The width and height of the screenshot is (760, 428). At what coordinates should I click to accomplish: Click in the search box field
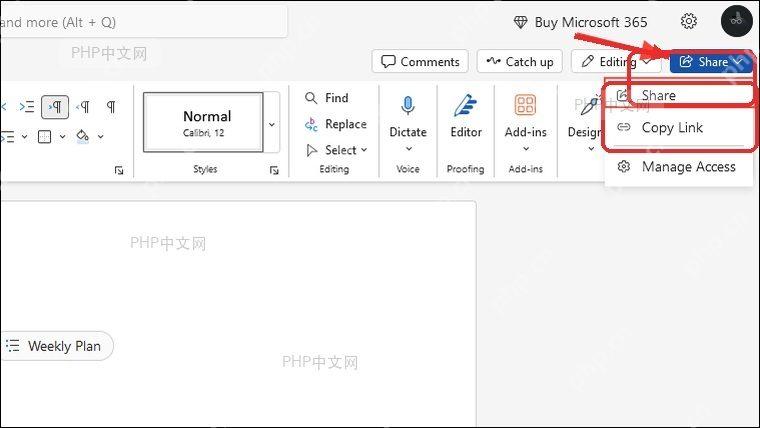143,22
